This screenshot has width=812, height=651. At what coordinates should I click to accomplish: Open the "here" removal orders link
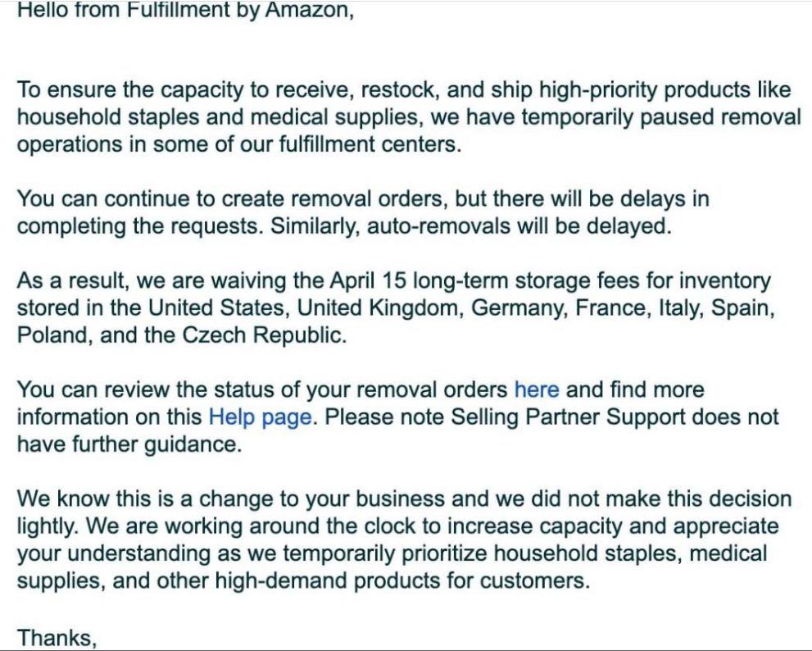pos(537,389)
